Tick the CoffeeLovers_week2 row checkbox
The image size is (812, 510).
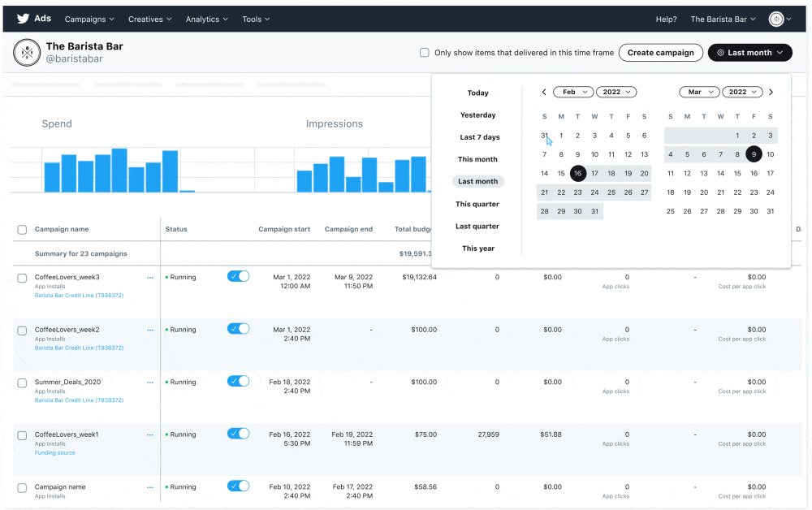[x=22, y=331]
